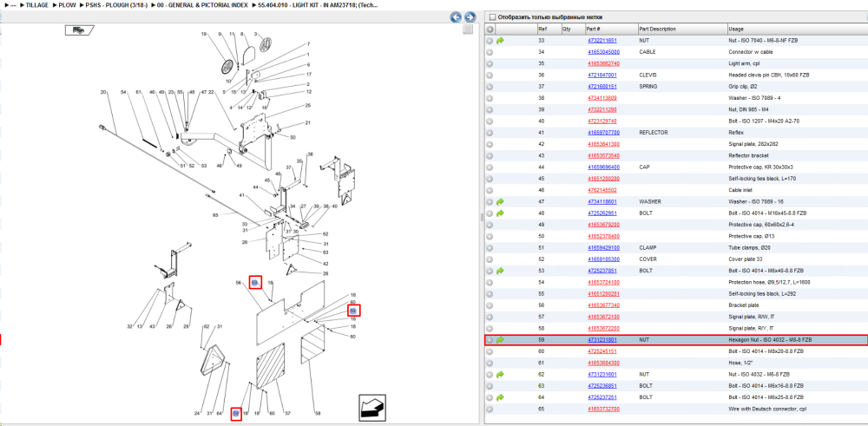The image size is (868, 426).
Task: Open part number 4734118601 link
Action: (x=602, y=201)
